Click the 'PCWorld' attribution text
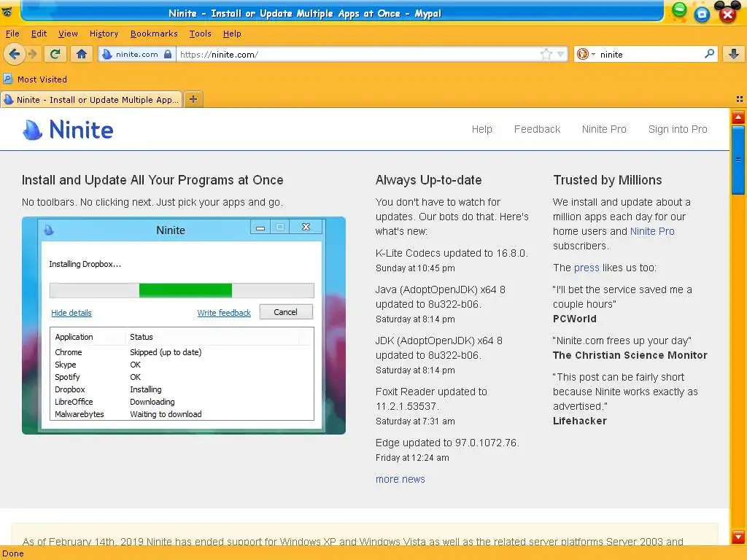The width and height of the screenshot is (747, 560). 575,319
